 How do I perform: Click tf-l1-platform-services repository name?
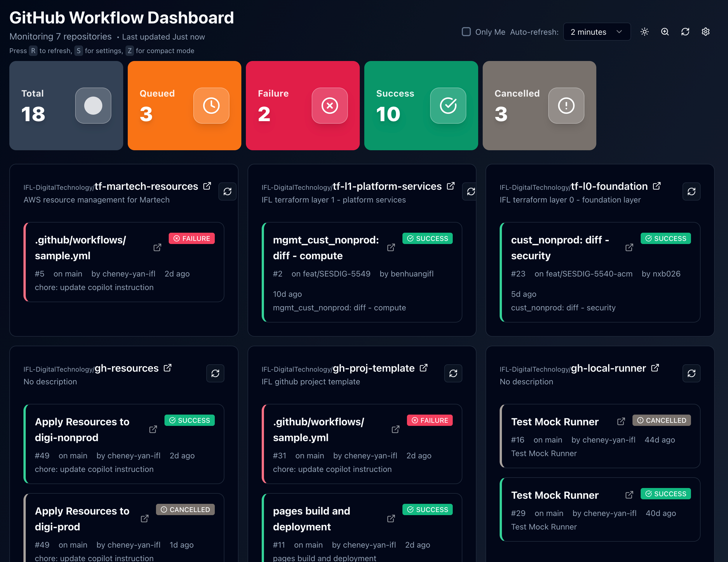click(x=387, y=186)
